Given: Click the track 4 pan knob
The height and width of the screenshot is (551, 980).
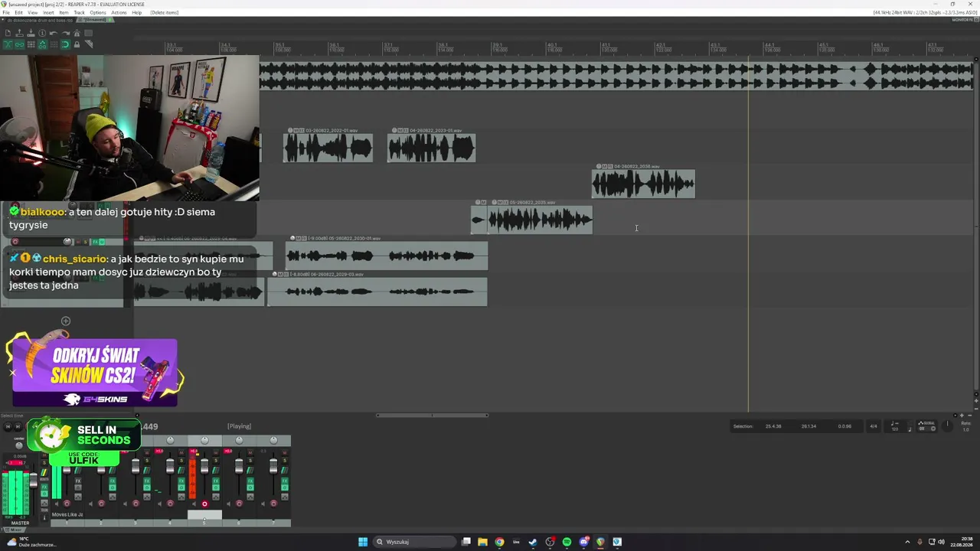Looking at the screenshot, I should pyautogui.click(x=170, y=440).
